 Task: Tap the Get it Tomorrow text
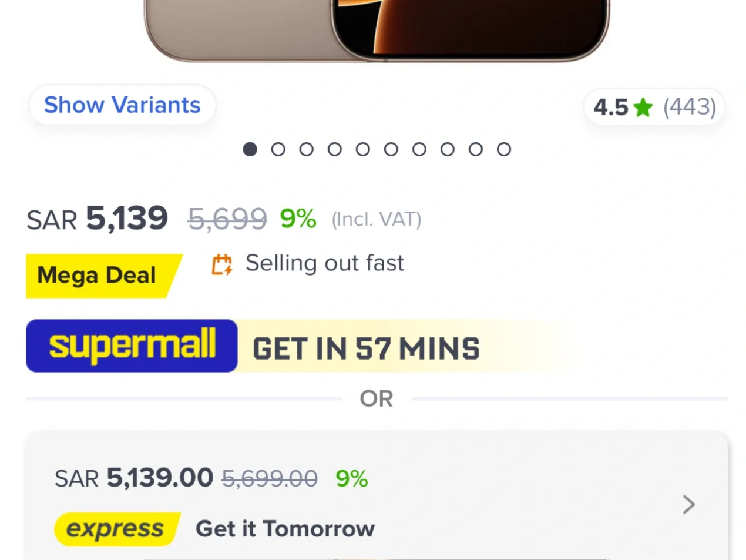(x=285, y=529)
